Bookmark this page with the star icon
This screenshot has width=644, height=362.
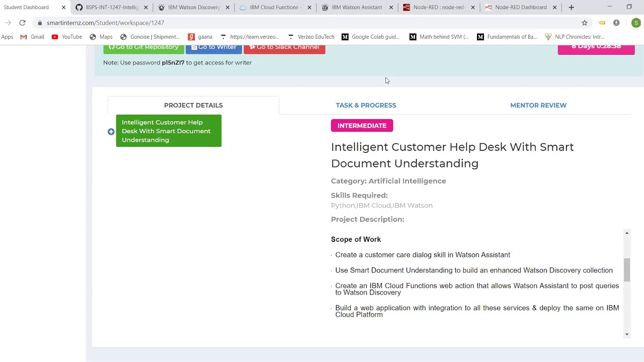(x=585, y=23)
